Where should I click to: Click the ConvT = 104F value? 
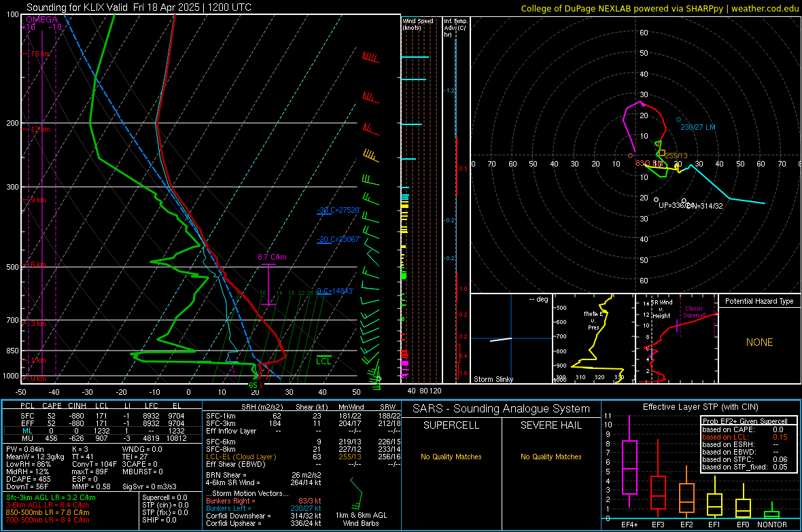click(x=94, y=465)
